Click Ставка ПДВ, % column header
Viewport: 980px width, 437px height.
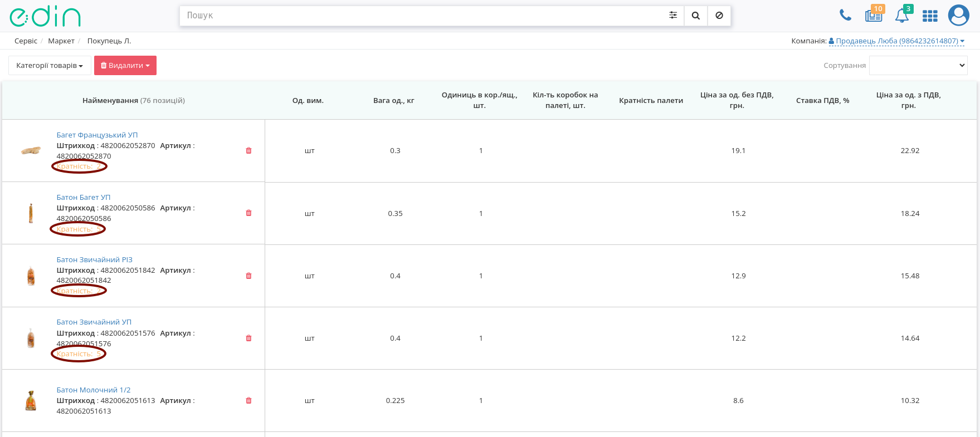823,100
